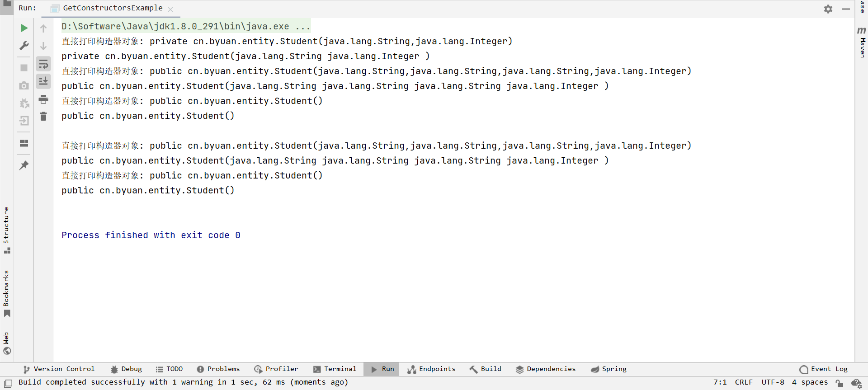Open the Endpoints tool window
Image resolution: width=868 pixels, height=390 pixels.
tap(431, 369)
